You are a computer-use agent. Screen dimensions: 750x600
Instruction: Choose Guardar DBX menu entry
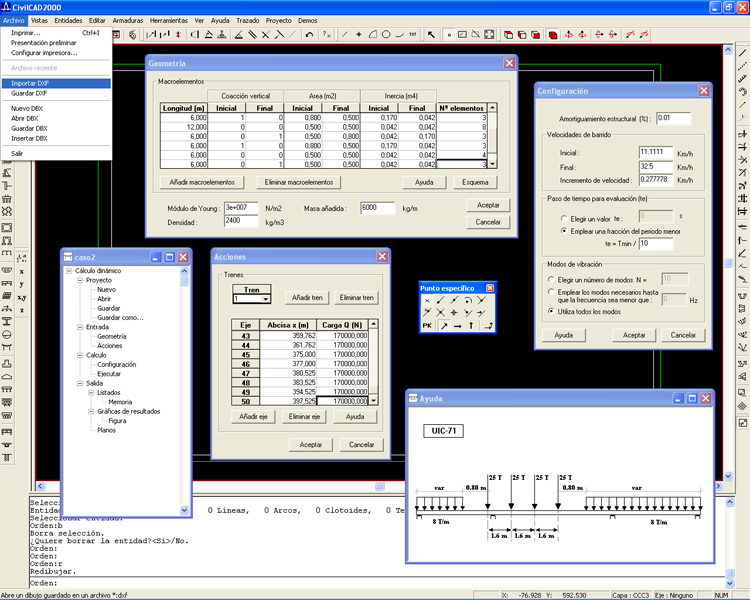point(56,128)
